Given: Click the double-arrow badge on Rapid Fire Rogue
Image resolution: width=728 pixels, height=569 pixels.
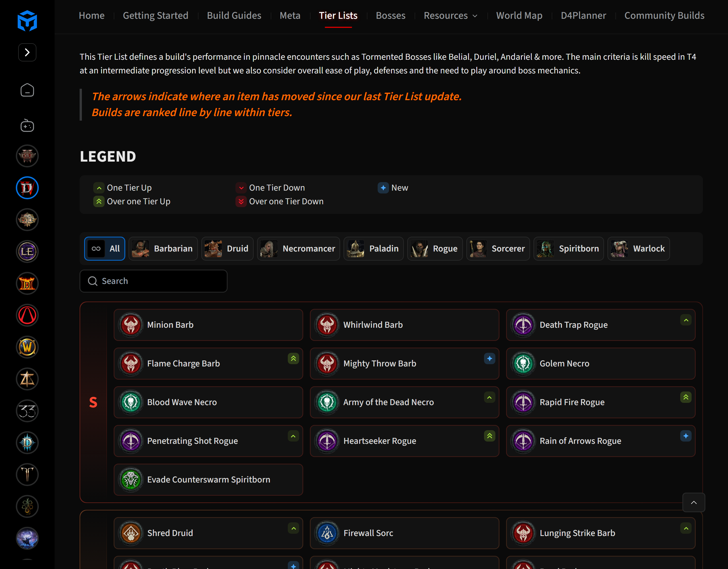Looking at the screenshot, I should pyautogui.click(x=686, y=397).
